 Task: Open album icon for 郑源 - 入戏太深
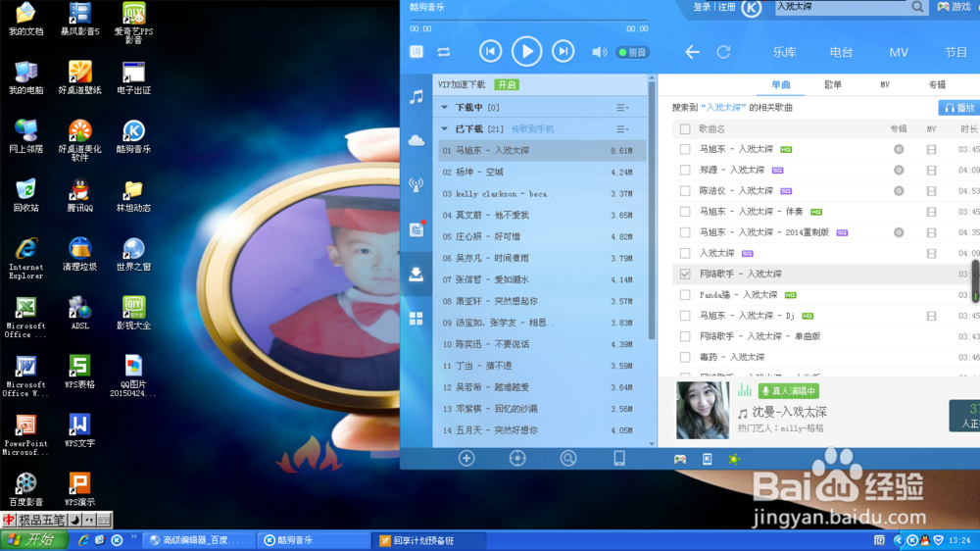(899, 171)
